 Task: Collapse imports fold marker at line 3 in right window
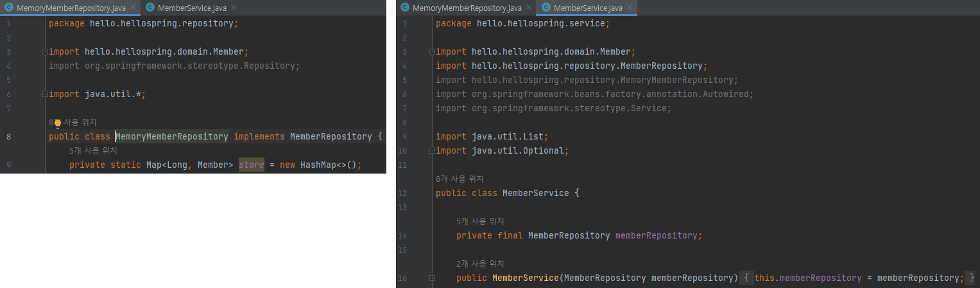click(x=432, y=51)
